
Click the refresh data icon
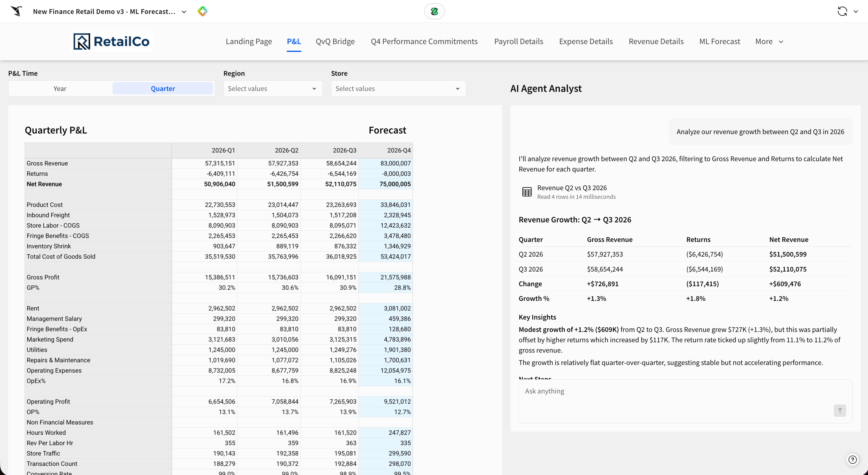(x=842, y=11)
